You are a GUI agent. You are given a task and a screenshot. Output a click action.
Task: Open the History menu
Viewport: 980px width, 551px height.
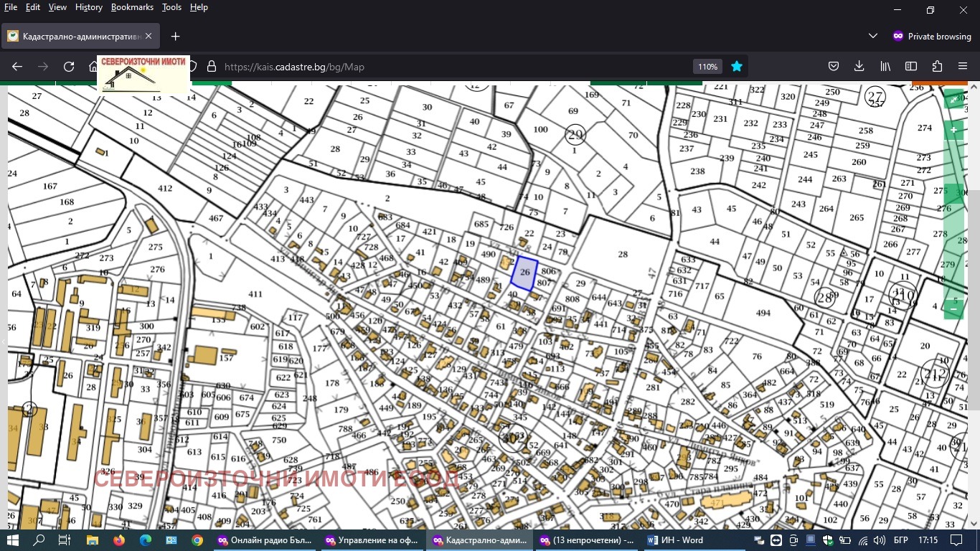tap(88, 7)
